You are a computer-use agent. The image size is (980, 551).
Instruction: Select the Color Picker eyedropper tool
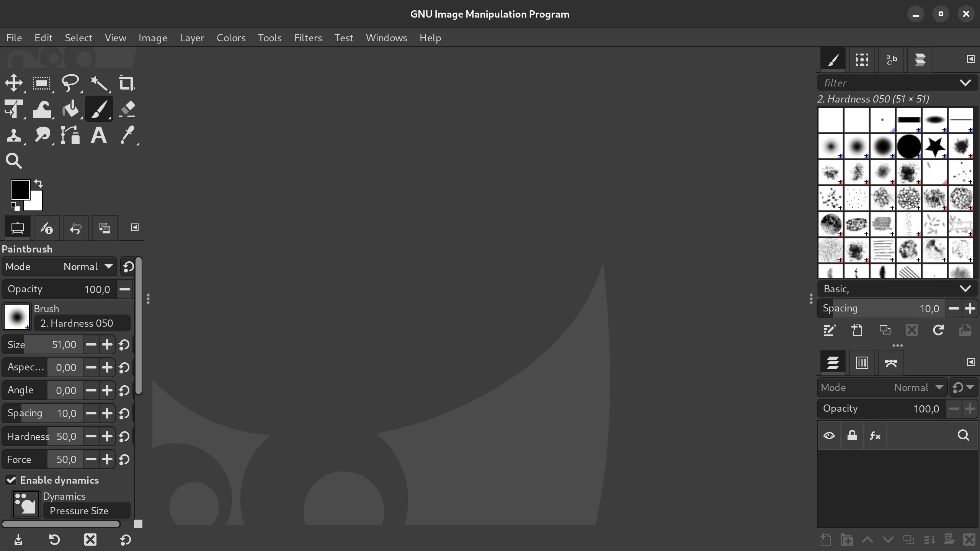click(x=127, y=135)
